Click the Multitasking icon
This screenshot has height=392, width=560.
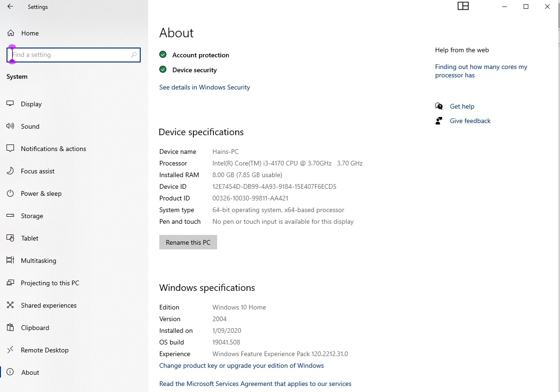point(10,261)
